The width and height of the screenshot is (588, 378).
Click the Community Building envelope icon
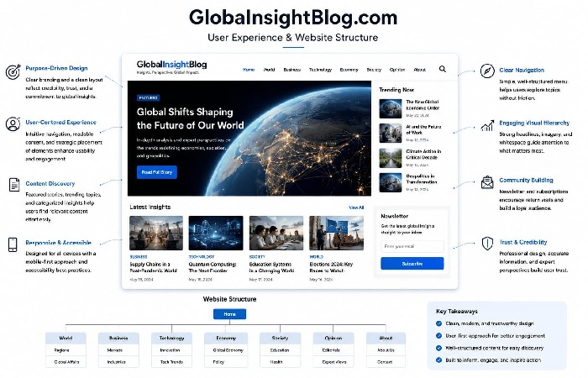pyautogui.click(x=487, y=182)
